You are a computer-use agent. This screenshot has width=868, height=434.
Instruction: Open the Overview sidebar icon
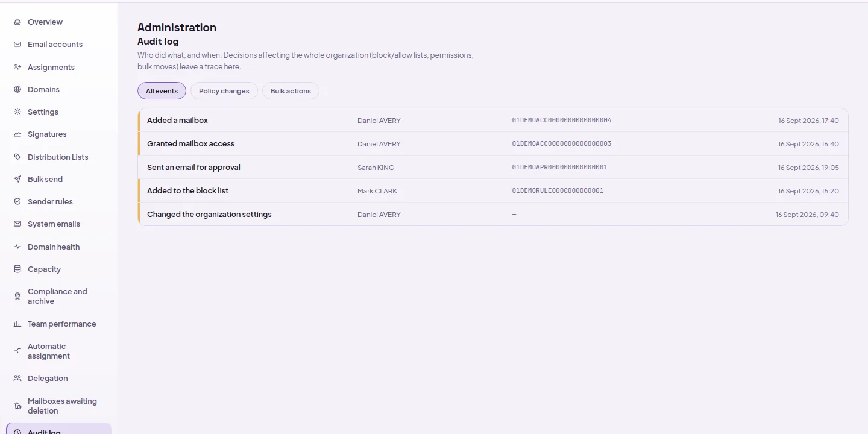(17, 22)
